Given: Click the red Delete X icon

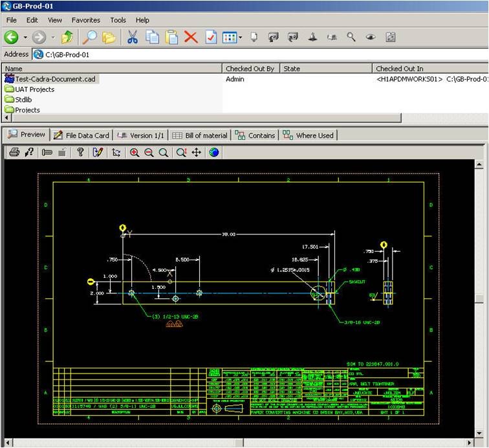Looking at the screenshot, I should coord(191,37).
